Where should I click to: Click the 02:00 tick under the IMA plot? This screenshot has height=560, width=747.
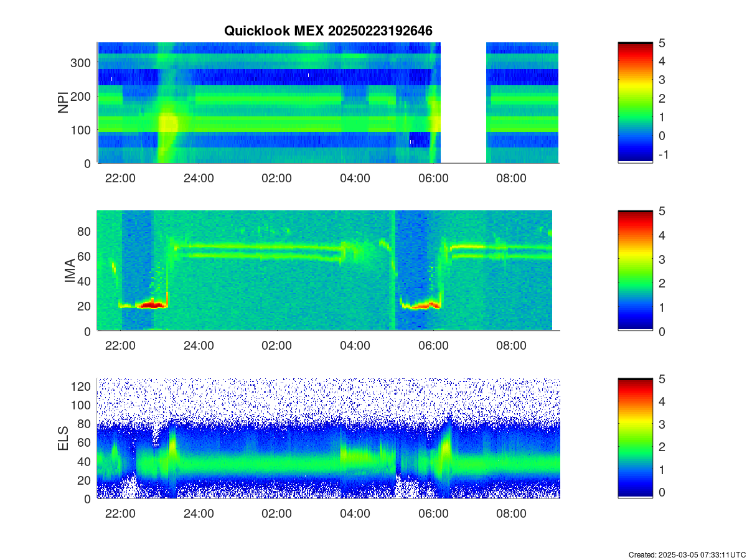coord(277,346)
